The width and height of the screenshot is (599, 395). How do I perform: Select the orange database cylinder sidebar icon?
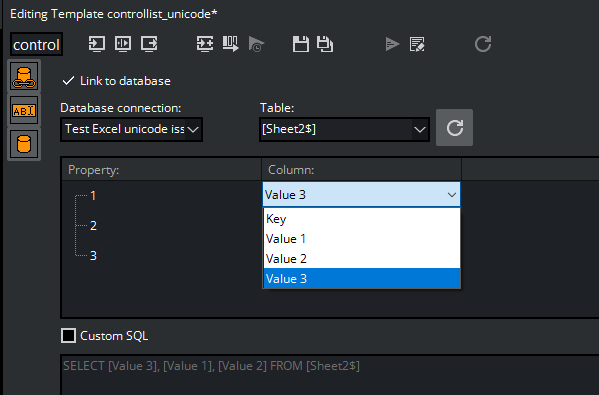[x=24, y=144]
